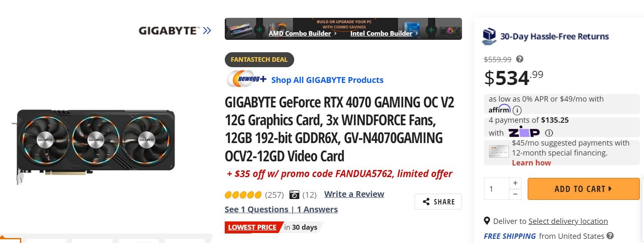Click the Zip info icon
The image size is (644, 243).
(x=549, y=133)
